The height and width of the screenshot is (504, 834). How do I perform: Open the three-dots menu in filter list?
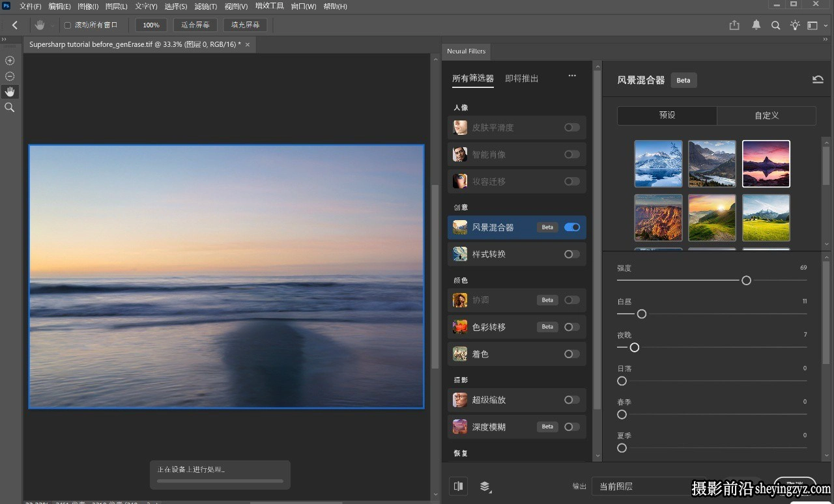click(572, 76)
